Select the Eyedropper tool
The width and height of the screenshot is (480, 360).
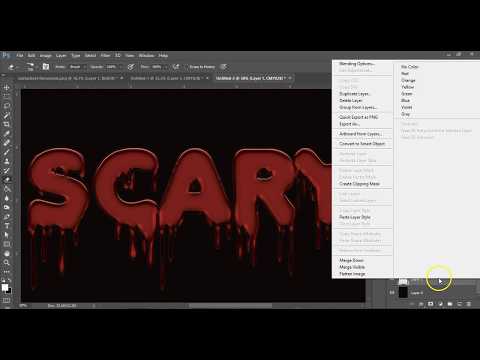point(6,134)
